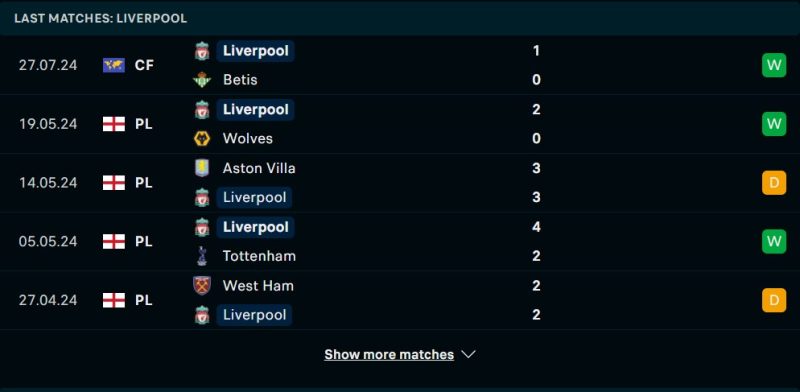Click green W badge for Tottenham match
This screenshot has width=800, height=392.
[774, 241]
